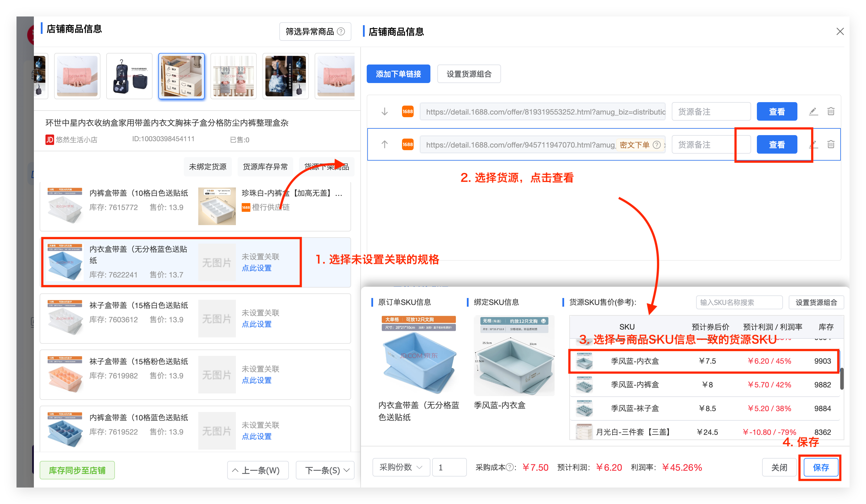
Task: Go to next item with 下一条(S)
Action: click(325, 470)
